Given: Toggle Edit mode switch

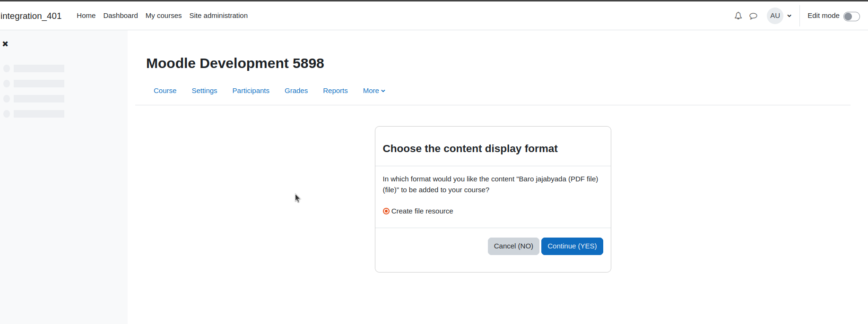Looking at the screenshot, I should point(851,17).
